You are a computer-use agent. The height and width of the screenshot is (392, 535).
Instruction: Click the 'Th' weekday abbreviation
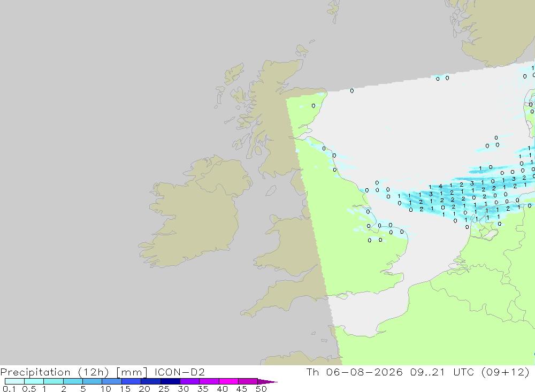312,372
